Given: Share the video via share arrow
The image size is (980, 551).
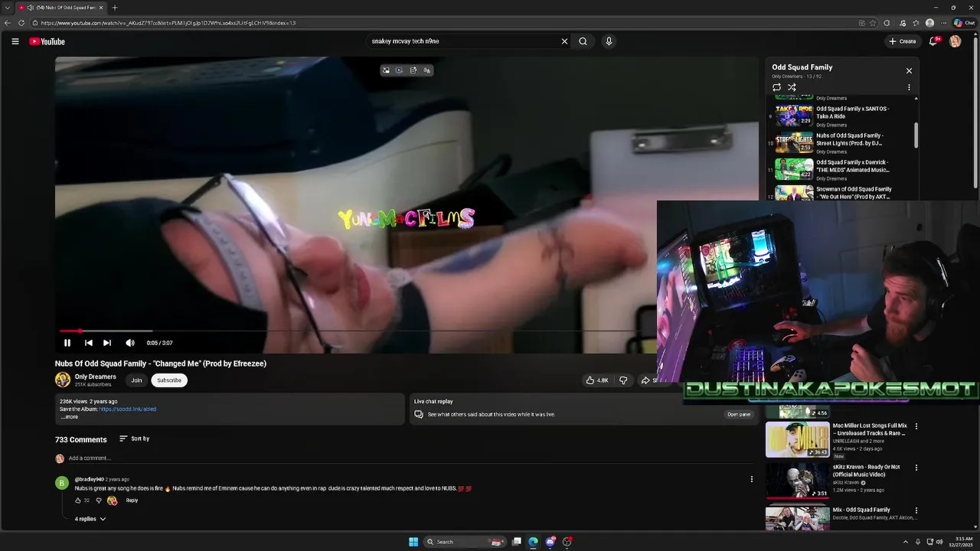Looking at the screenshot, I should tap(647, 380).
